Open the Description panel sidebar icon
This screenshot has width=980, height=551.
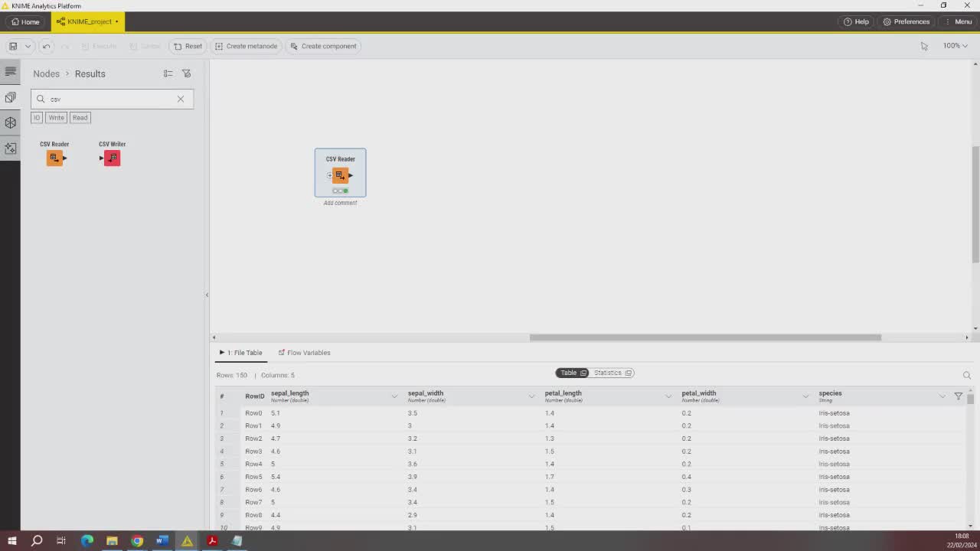(x=11, y=71)
